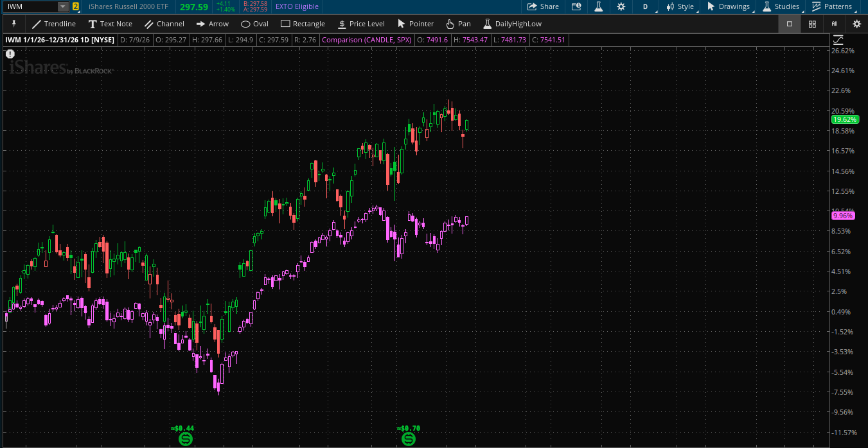868x448 pixels.
Task: Click the flask Edit Studies icon
Action: (x=598, y=6)
